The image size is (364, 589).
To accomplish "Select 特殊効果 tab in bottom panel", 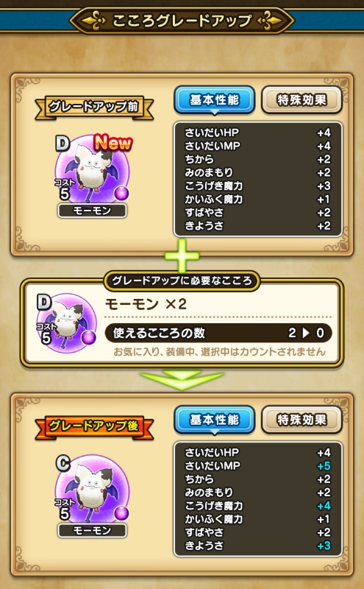I will click(301, 420).
